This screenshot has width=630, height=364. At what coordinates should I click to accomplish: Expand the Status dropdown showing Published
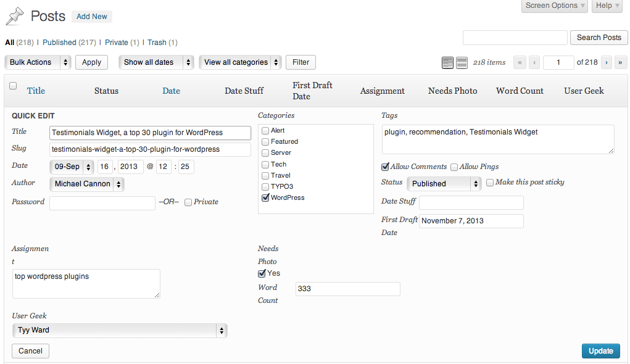444,184
